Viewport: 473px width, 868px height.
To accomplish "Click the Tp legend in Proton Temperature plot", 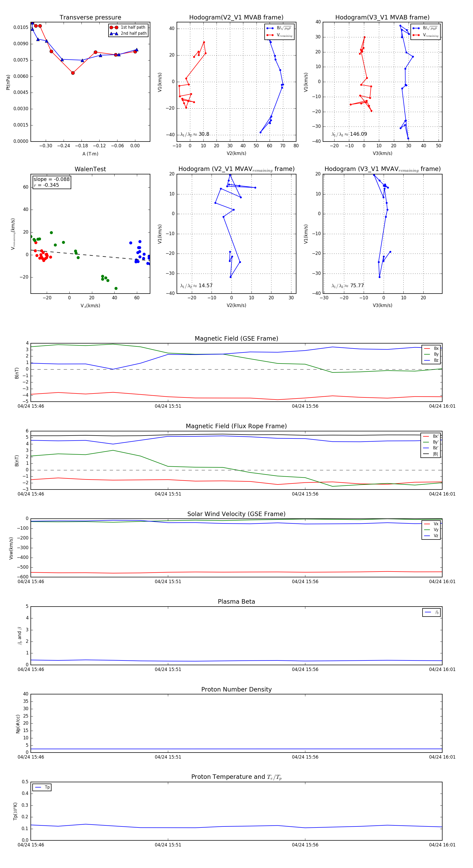I will [47, 788].
